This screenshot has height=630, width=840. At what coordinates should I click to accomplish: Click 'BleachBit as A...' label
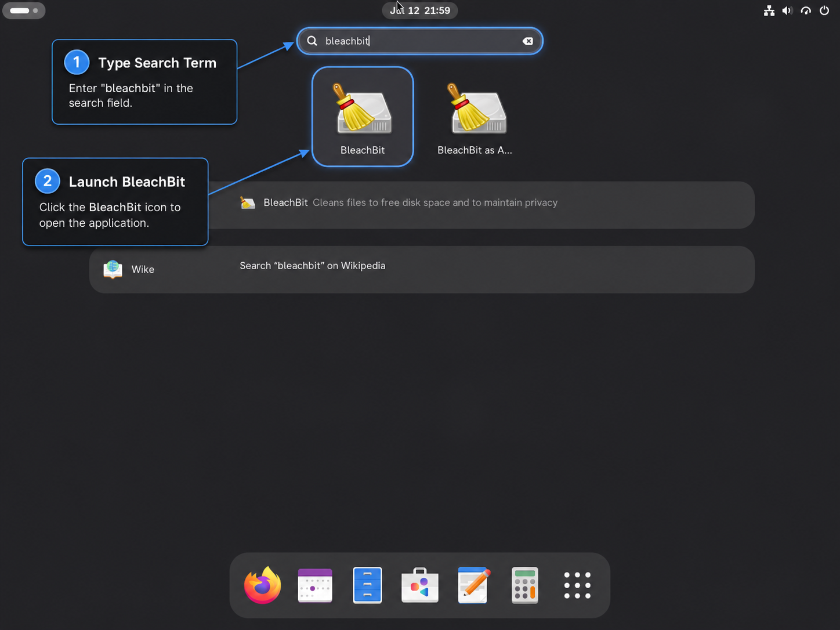pyautogui.click(x=475, y=150)
